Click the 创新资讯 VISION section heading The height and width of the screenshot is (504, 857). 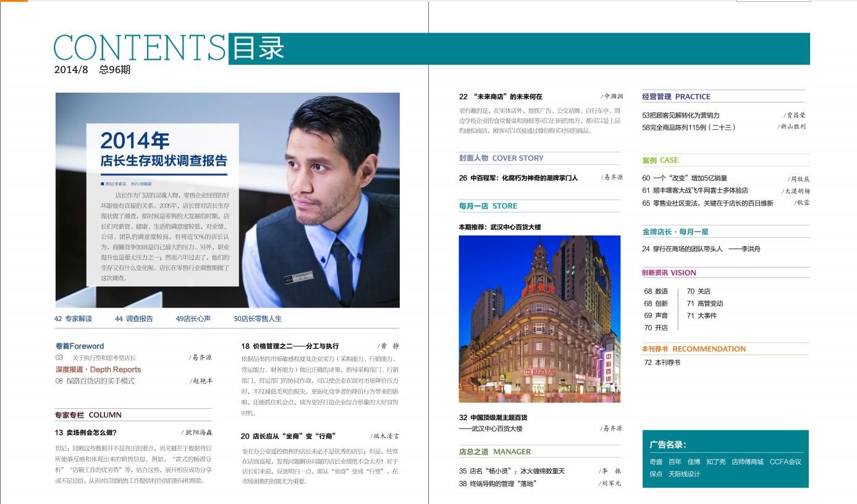coord(669,272)
